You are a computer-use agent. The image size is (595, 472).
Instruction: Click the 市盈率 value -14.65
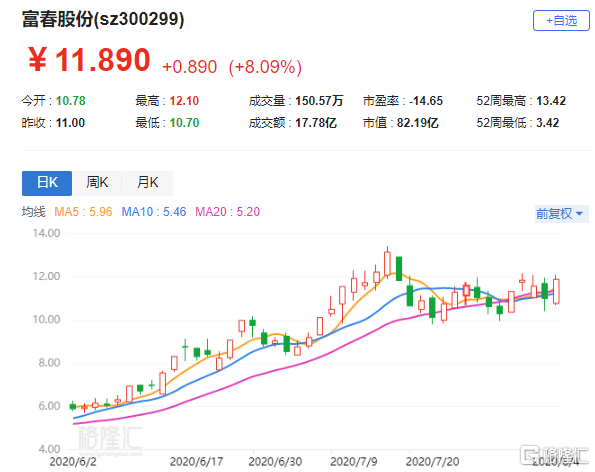pyautogui.click(x=426, y=101)
